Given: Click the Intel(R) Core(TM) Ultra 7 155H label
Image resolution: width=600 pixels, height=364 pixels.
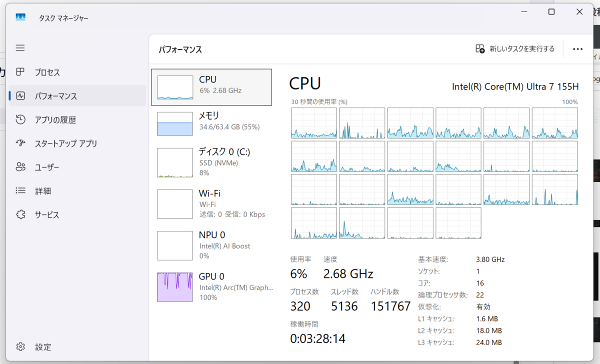Looking at the screenshot, I should [x=515, y=86].
